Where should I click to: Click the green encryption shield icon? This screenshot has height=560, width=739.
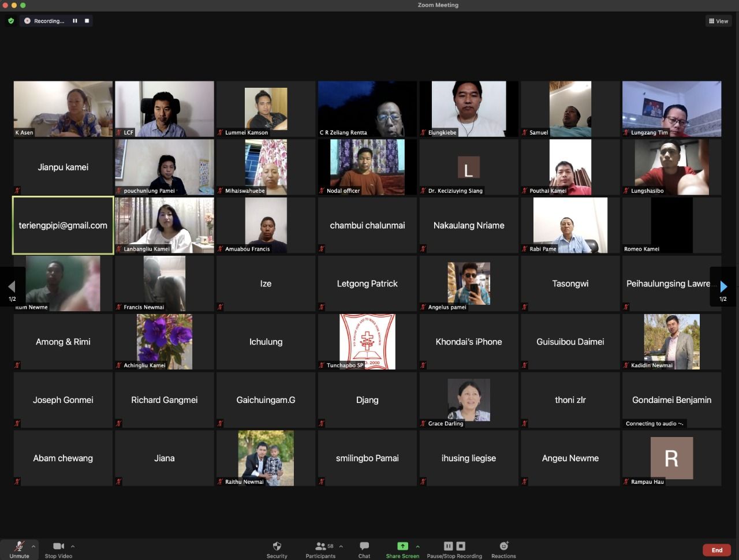10,21
